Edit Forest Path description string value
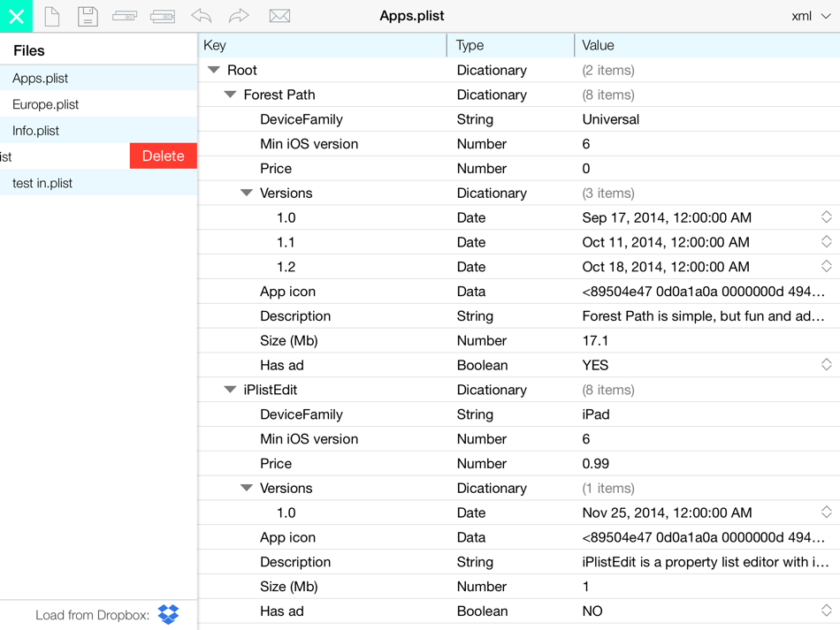The image size is (840, 630). pyautogui.click(x=703, y=315)
